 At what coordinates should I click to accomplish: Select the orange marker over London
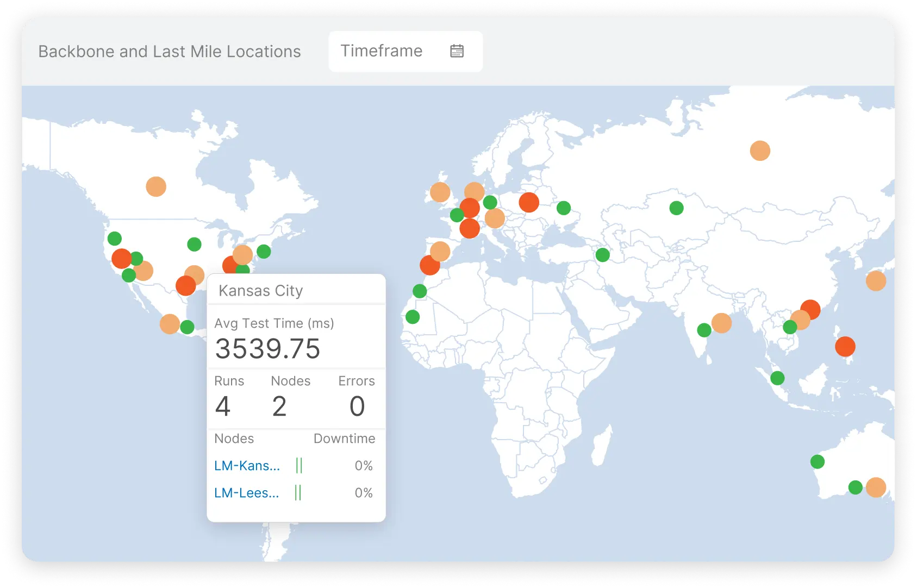pos(440,192)
